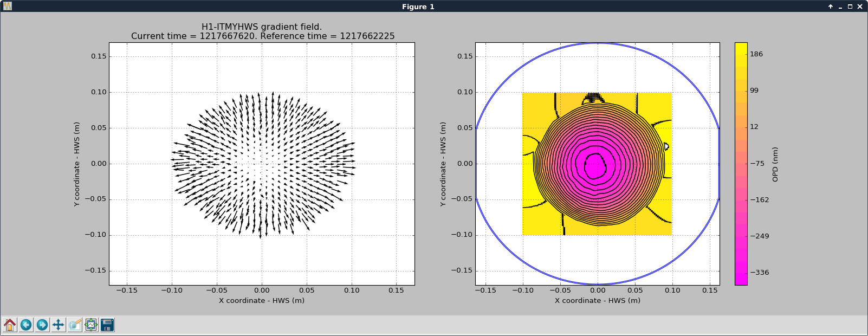Click the center of the gradient arrow plot
The width and height of the screenshot is (868, 336).
click(262, 164)
